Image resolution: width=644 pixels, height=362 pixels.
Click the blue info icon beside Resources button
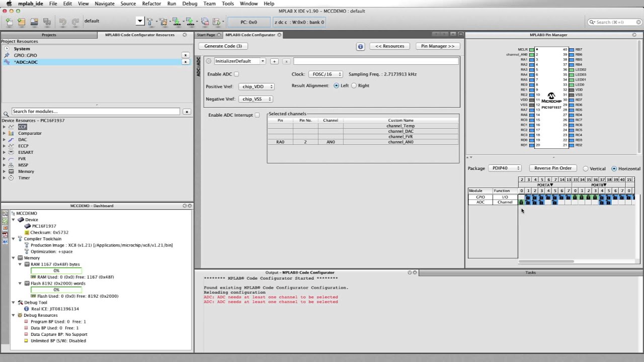(360, 46)
